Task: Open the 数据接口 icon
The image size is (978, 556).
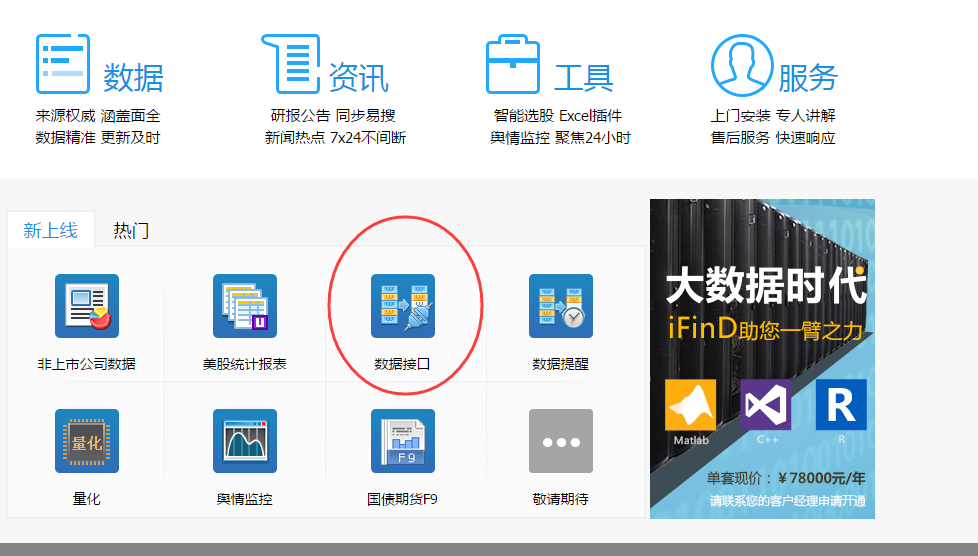Action: point(403,306)
